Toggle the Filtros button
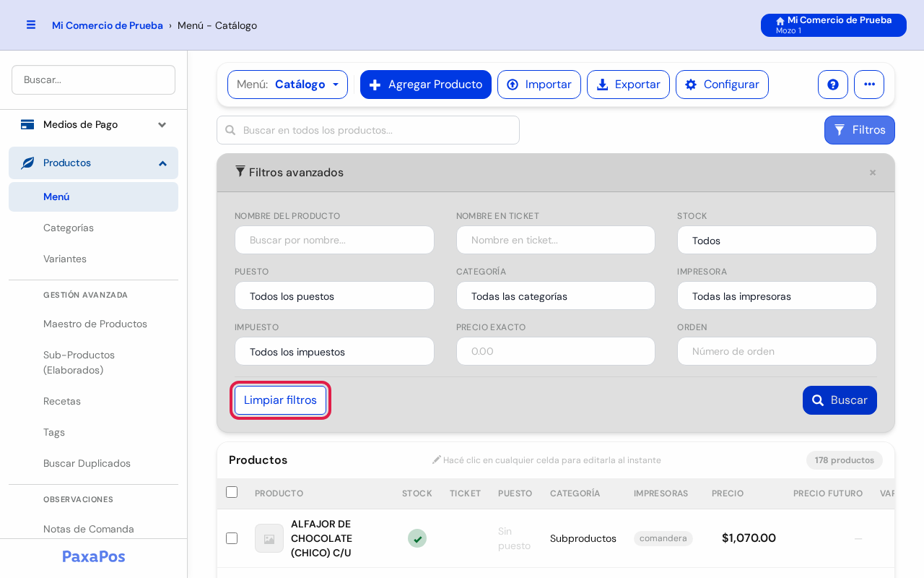The height and width of the screenshot is (578, 924). [860, 130]
